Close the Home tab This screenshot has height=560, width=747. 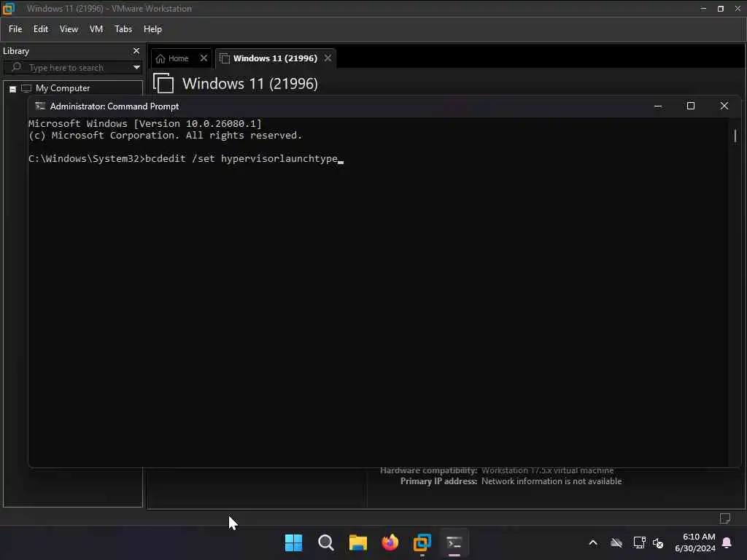[204, 58]
